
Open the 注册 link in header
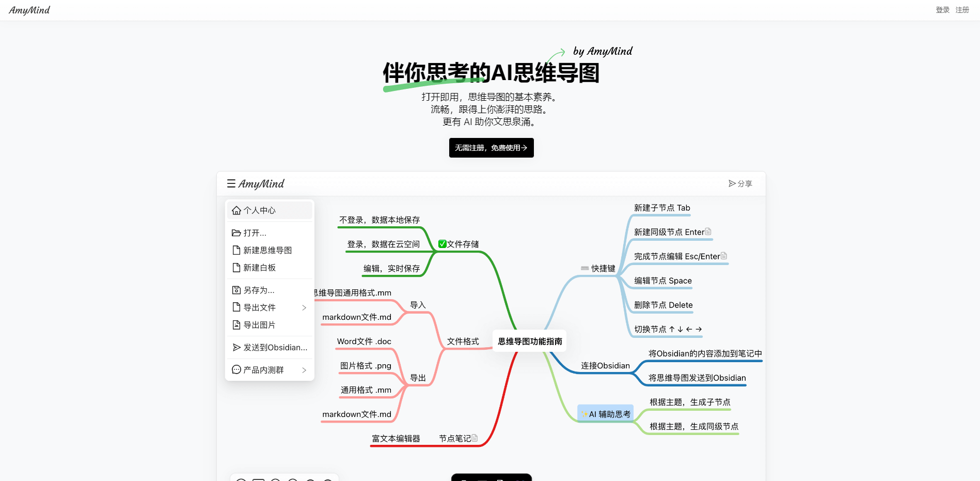962,10
